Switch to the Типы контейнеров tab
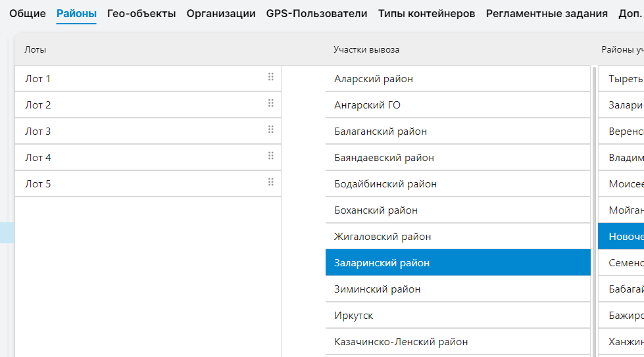The height and width of the screenshot is (357, 644). pyautogui.click(x=426, y=13)
